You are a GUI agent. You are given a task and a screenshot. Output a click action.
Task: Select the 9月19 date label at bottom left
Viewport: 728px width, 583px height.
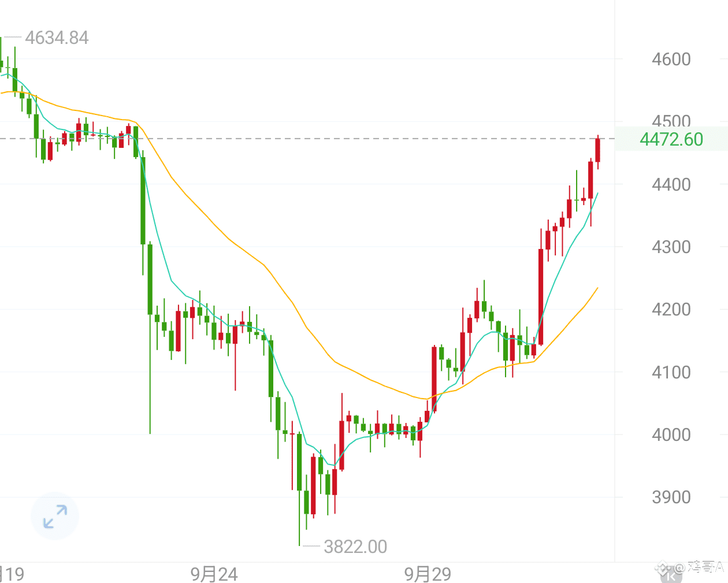point(12,575)
